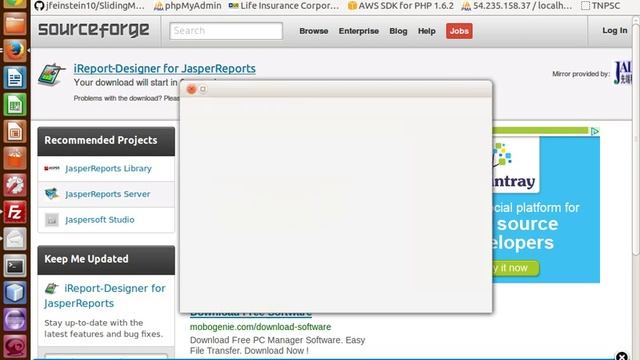
Task: Open the Jaspersoft Studio link
Action: coord(100,220)
